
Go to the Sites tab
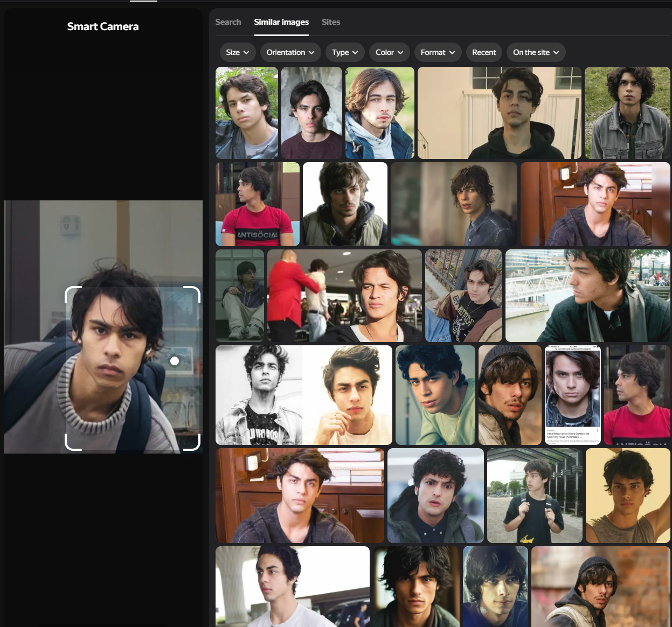pyautogui.click(x=331, y=22)
